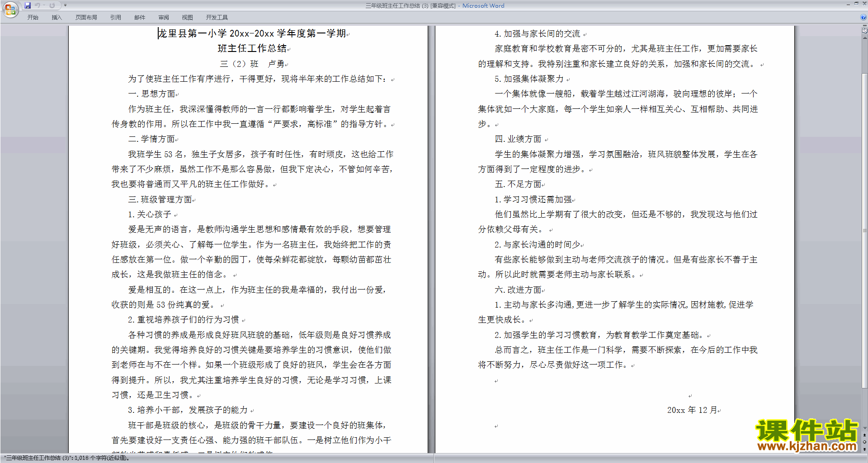Click the subheading 3.培养小干部，发展孩子的能力
This screenshot has height=463, width=868.
(188, 410)
